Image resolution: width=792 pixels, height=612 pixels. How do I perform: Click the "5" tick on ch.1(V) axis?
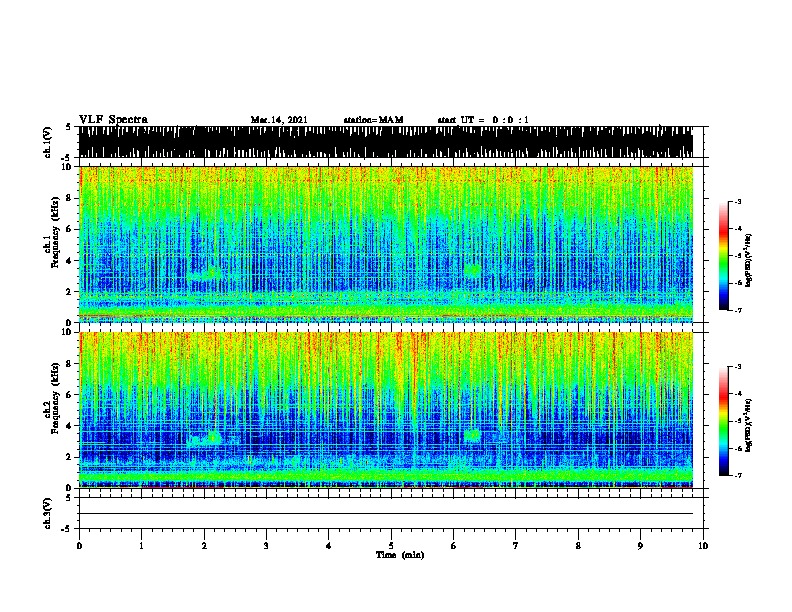(68, 127)
